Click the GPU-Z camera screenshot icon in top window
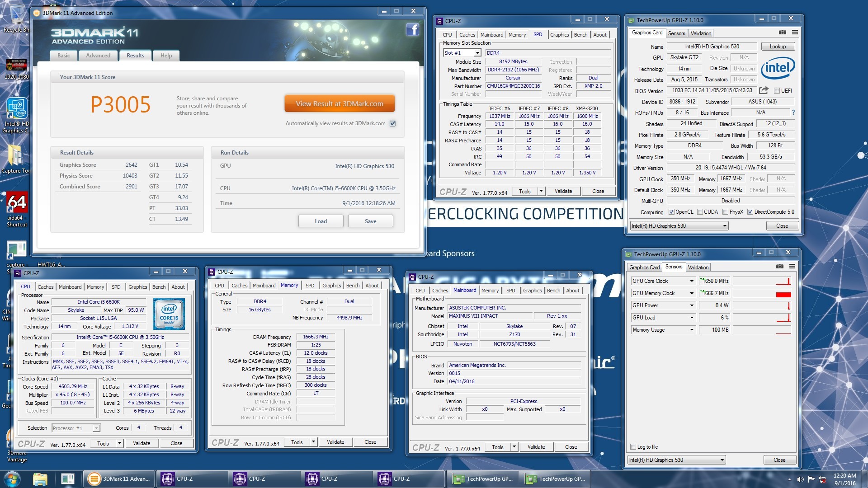Screen dimensions: 868x488 [783, 33]
